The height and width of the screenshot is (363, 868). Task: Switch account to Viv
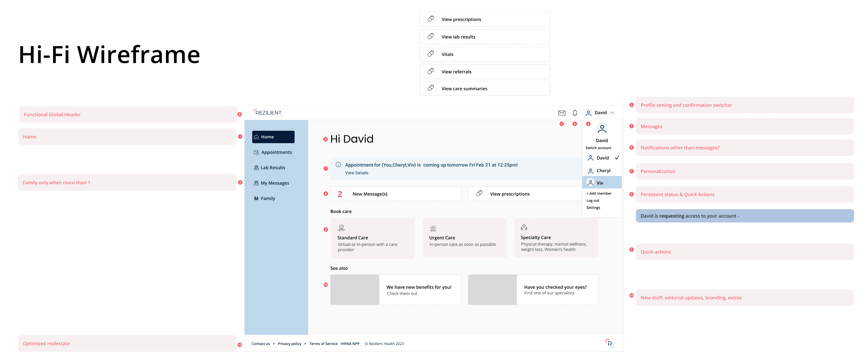pos(600,183)
